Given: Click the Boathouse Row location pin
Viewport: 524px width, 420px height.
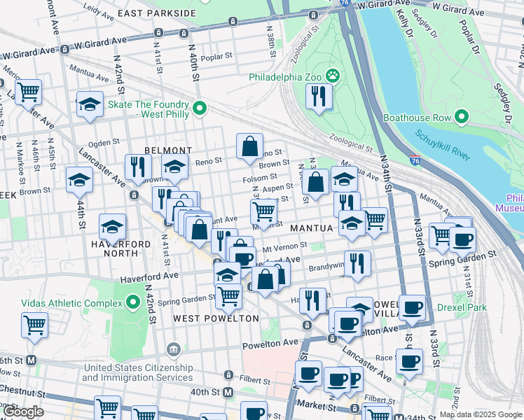Looking at the screenshot, I should click(462, 117).
